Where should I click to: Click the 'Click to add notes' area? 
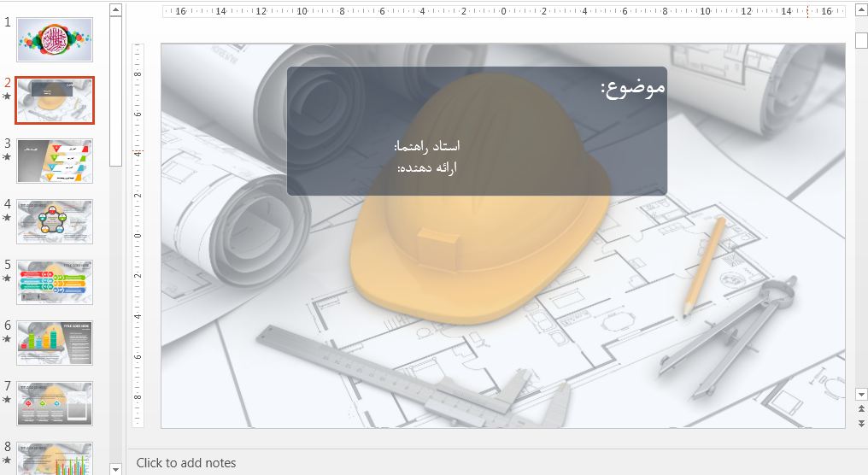[x=186, y=463]
